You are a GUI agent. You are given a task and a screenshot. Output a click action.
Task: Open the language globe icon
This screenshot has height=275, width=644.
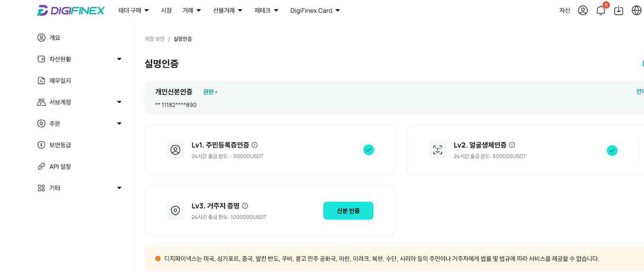(636, 10)
